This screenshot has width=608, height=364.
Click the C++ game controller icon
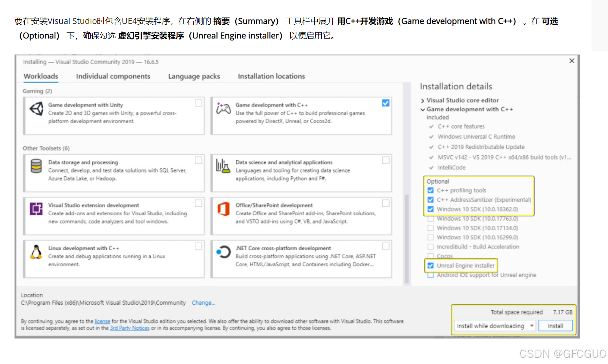click(x=223, y=109)
